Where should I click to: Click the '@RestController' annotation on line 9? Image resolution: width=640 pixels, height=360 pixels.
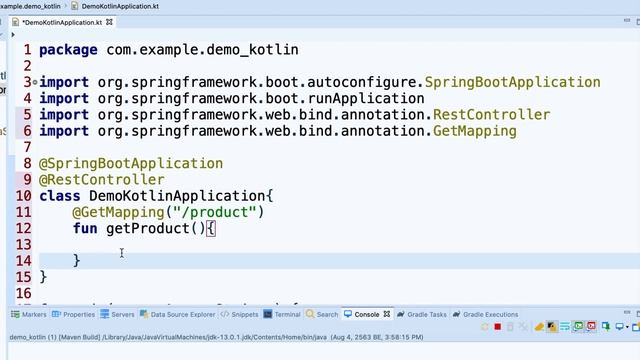coord(102,180)
